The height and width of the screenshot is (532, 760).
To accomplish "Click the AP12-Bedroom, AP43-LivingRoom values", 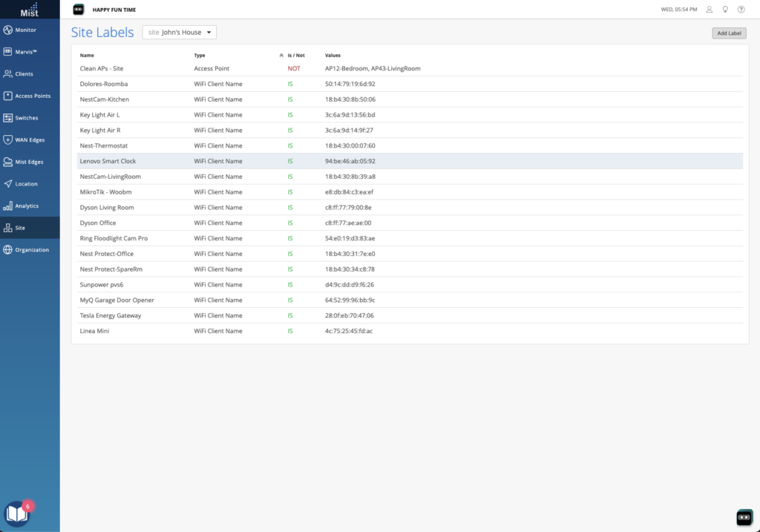I will click(x=373, y=69).
